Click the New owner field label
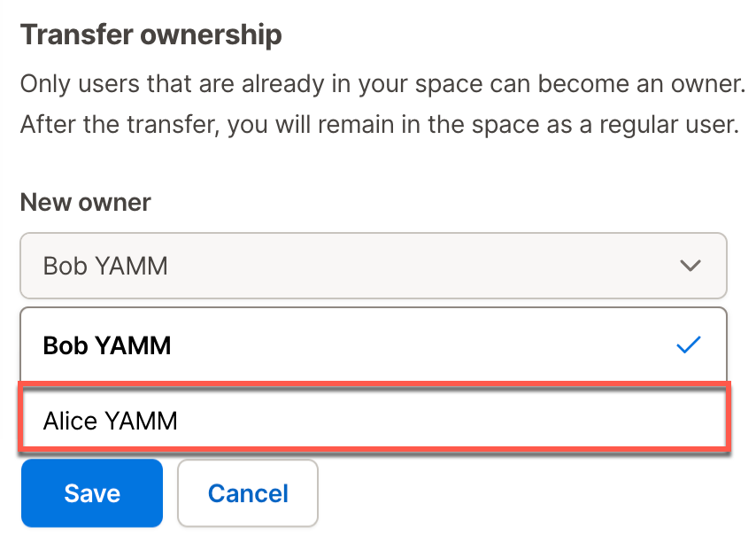 [x=85, y=202]
